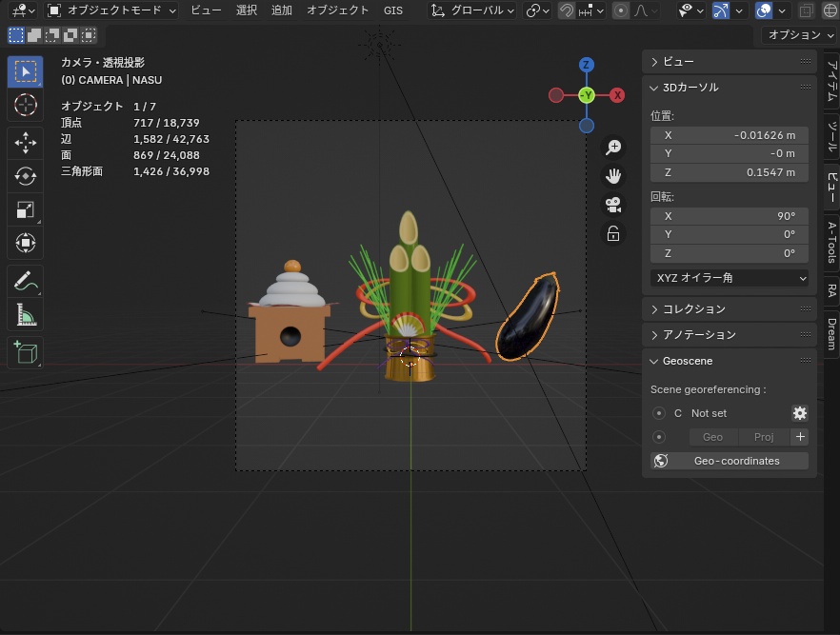Open Geoscene settings gear icon
This screenshot has height=635, width=840.
(x=799, y=413)
